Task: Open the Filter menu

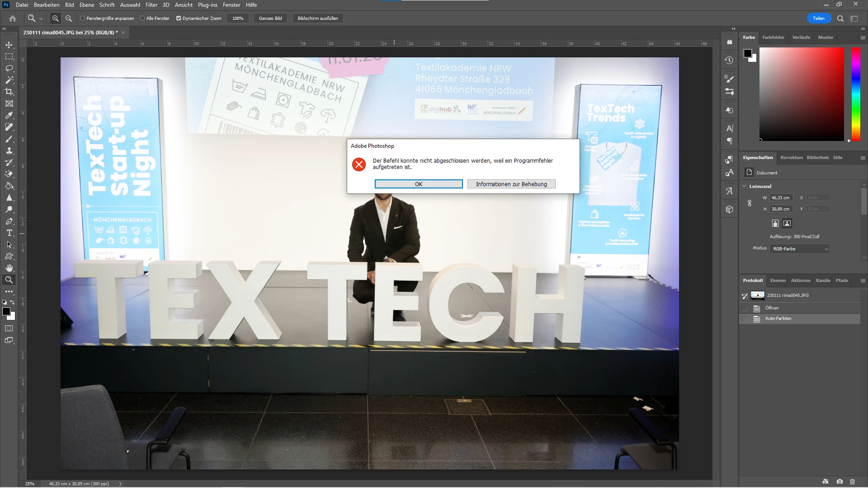Action: (151, 5)
